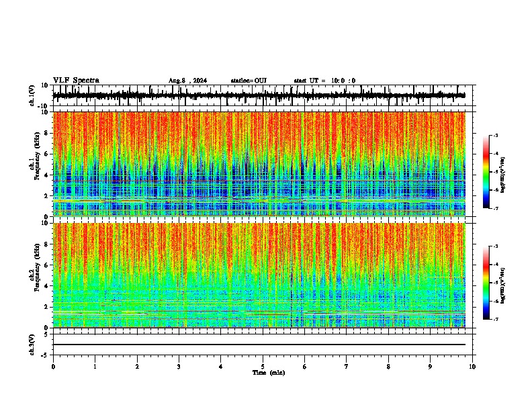
Task: Click the flat ch.3 voltage trace line
Action: click(x=259, y=345)
